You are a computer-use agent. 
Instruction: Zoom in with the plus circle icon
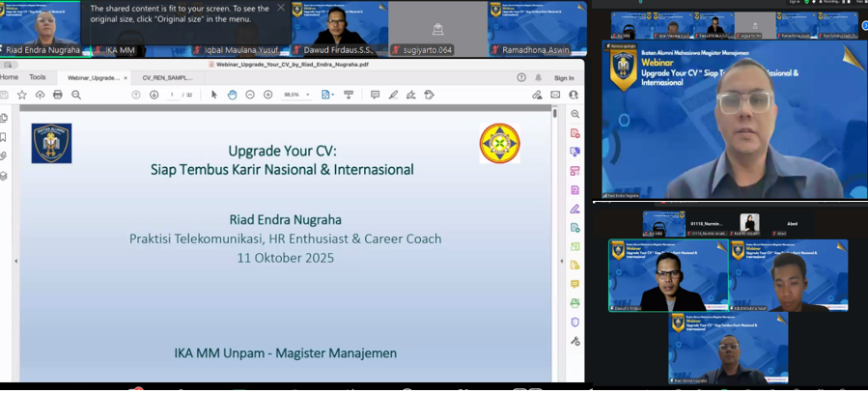pos(267,95)
